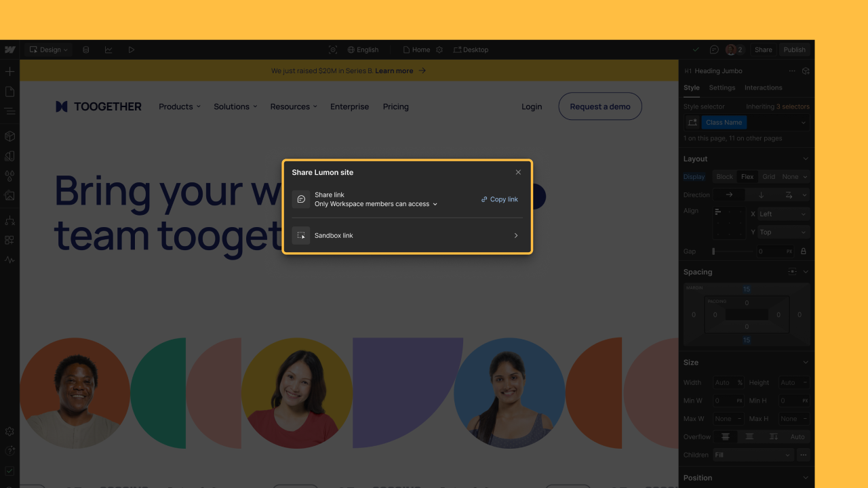Open site settings with the gear icon
Image resolution: width=868 pixels, height=488 pixels.
point(9,431)
